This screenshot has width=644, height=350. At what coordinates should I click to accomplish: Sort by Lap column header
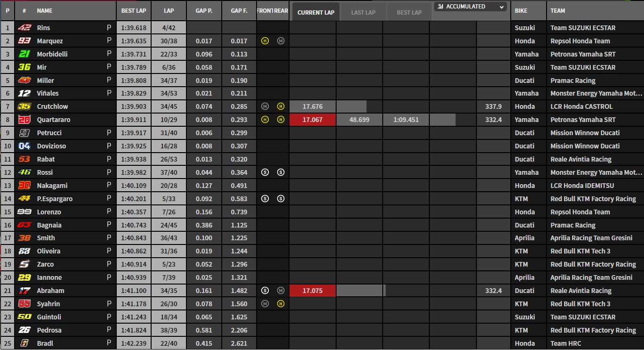pos(169,10)
